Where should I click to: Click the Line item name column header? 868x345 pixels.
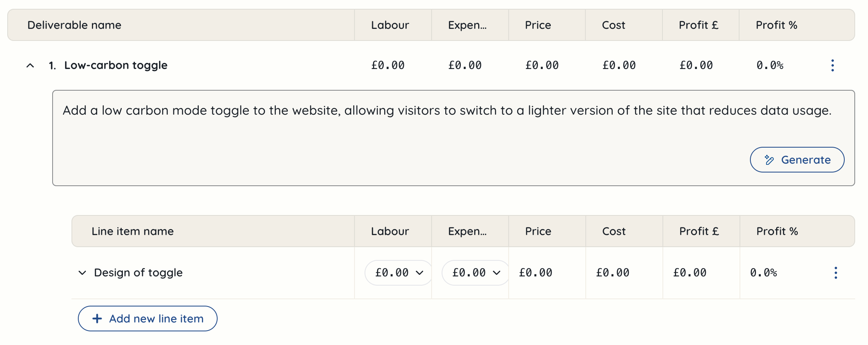click(132, 231)
